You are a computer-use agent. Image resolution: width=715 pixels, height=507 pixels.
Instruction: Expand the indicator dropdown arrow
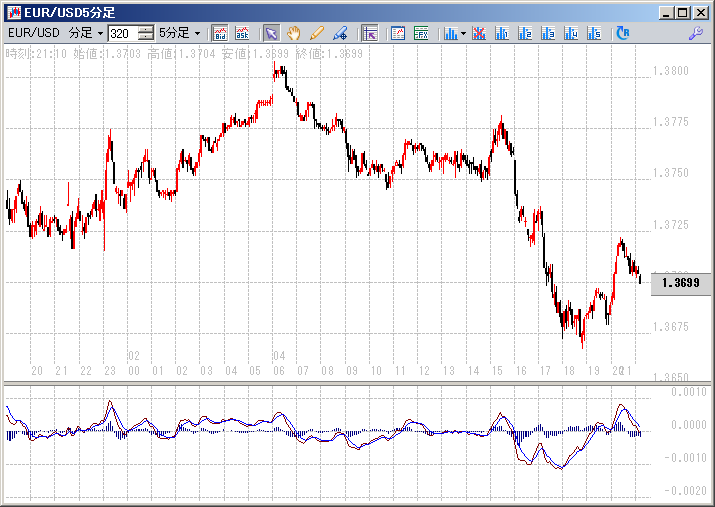(x=463, y=33)
